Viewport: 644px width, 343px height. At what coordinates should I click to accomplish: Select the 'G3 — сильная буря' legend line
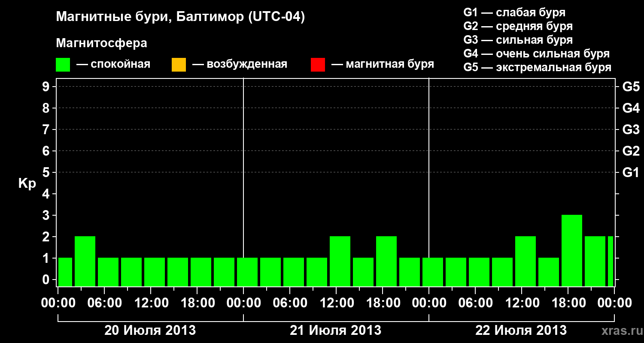pos(518,40)
